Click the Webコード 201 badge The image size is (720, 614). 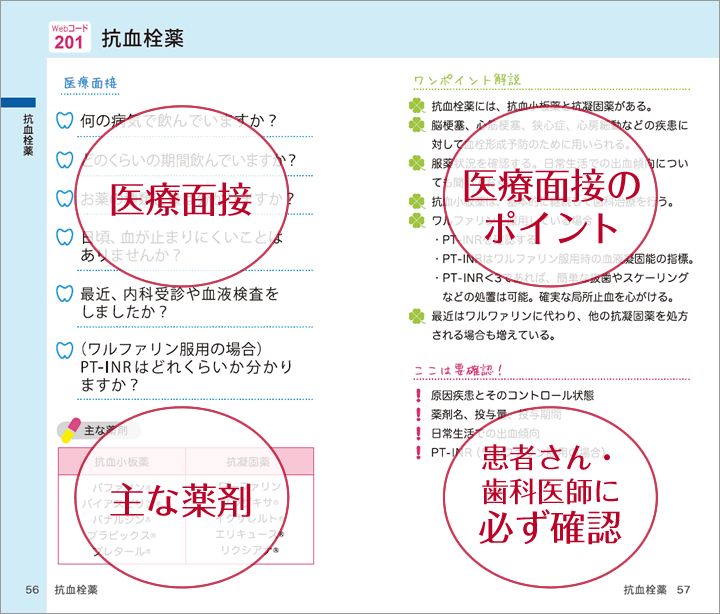(x=70, y=38)
